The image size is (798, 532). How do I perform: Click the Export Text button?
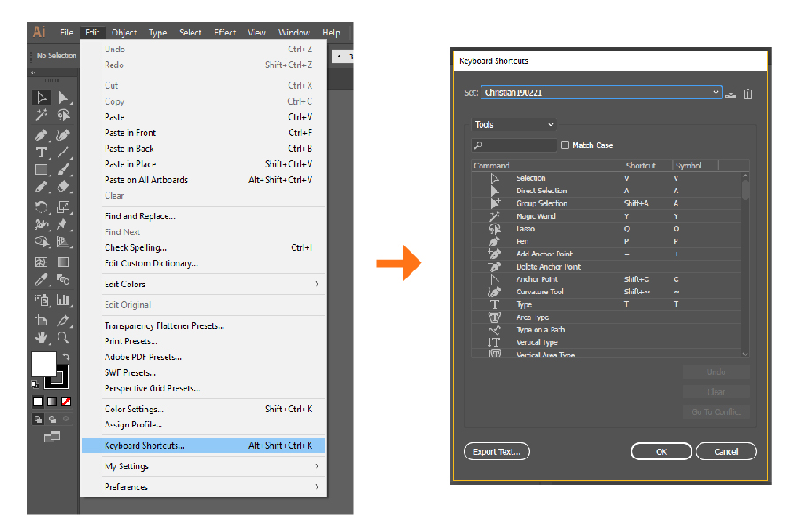click(497, 451)
